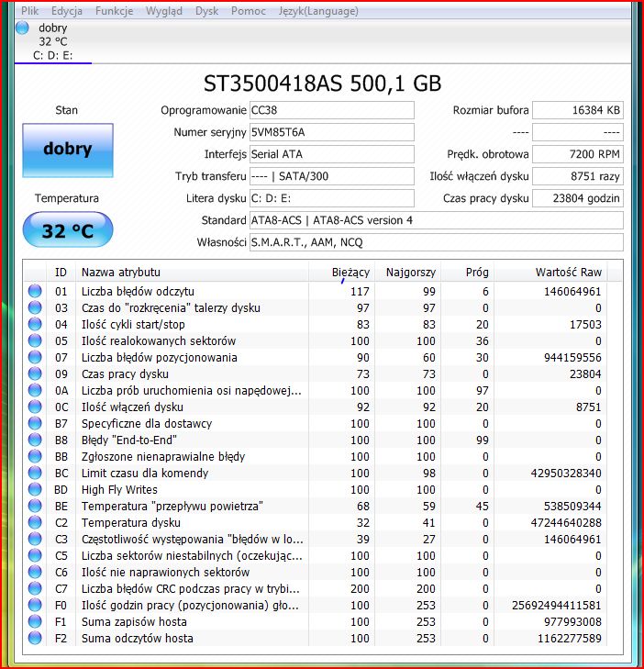Click status orb for Suma odczytów hosta
The height and width of the screenshot is (669, 644).
pos(35,638)
